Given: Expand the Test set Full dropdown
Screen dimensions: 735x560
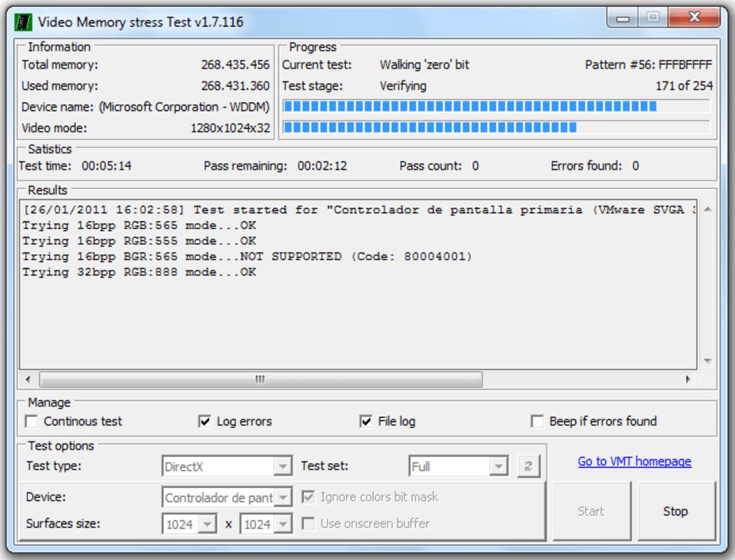Looking at the screenshot, I should coord(499,466).
